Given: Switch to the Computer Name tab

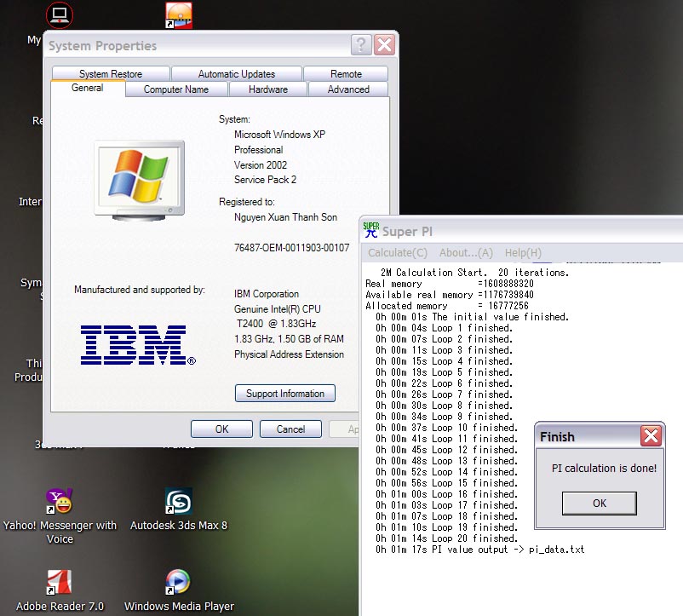Looking at the screenshot, I should pyautogui.click(x=175, y=89).
